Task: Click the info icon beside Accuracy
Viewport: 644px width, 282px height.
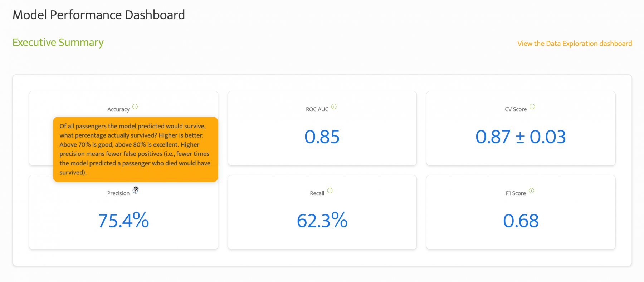Action: (135, 107)
